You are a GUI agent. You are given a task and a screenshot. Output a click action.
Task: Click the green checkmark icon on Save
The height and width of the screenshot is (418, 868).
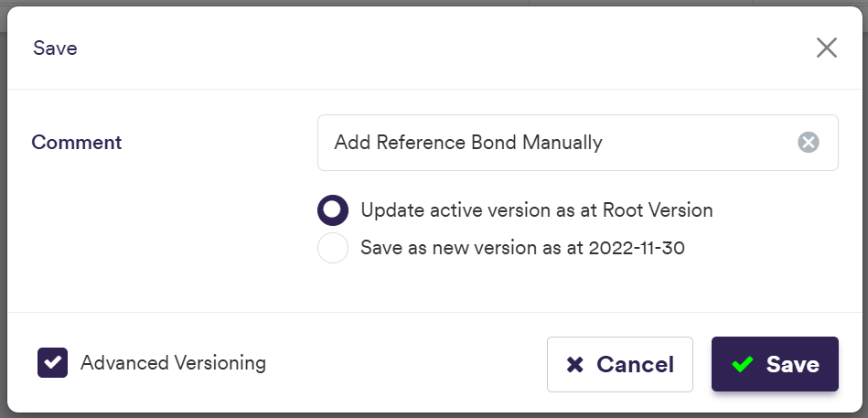coord(743,364)
